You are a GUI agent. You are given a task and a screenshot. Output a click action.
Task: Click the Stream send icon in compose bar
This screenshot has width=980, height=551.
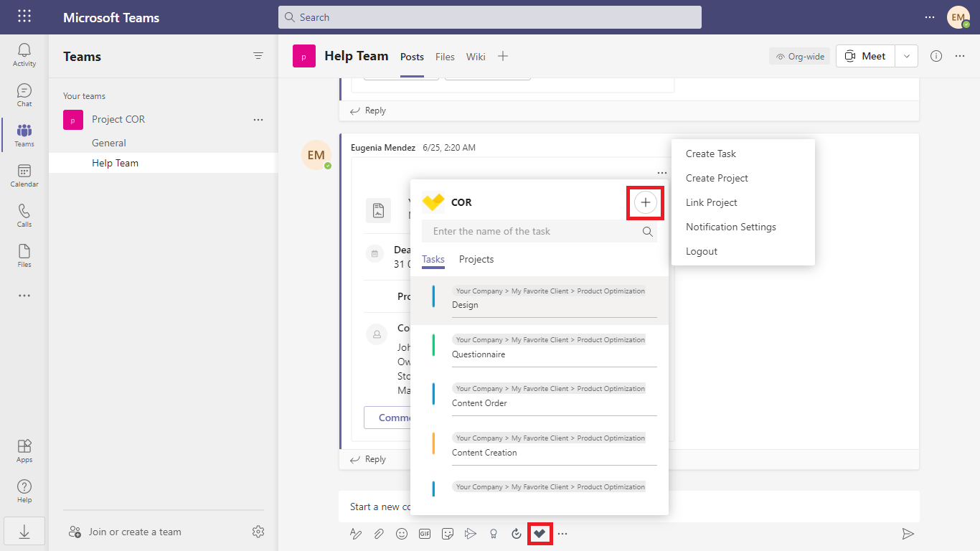471,533
